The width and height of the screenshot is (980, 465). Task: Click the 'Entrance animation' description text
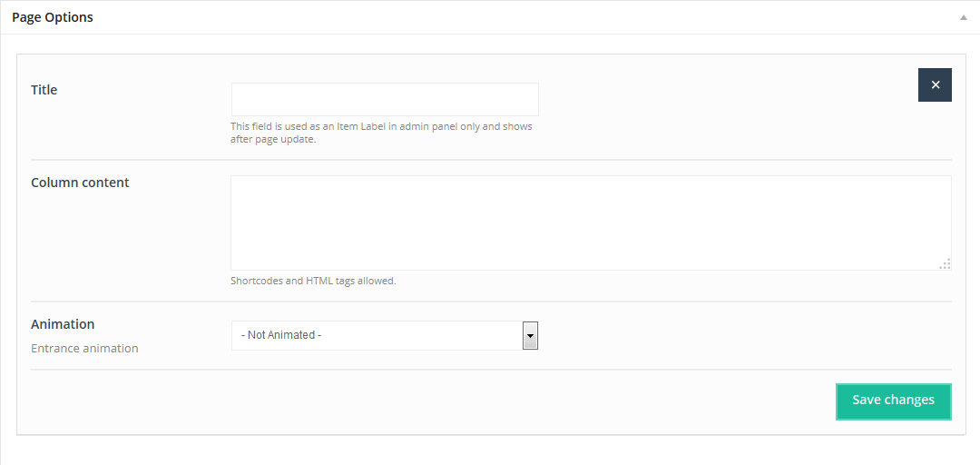[x=84, y=348]
